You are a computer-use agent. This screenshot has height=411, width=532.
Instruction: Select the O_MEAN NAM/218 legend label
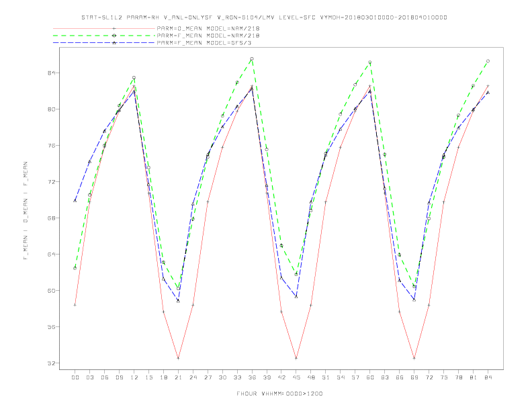click(208, 28)
